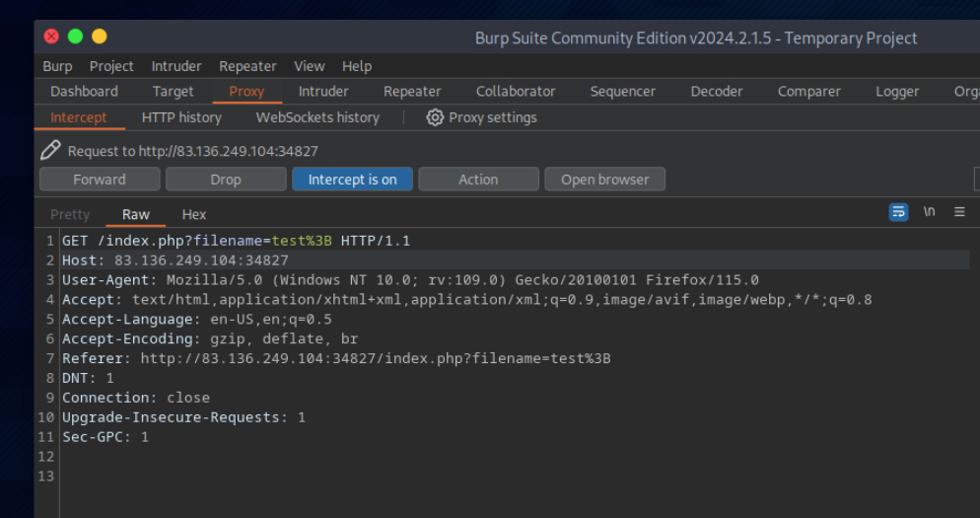980x518 pixels.
Task: Select the Hex view tab
Action: (194, 214)
